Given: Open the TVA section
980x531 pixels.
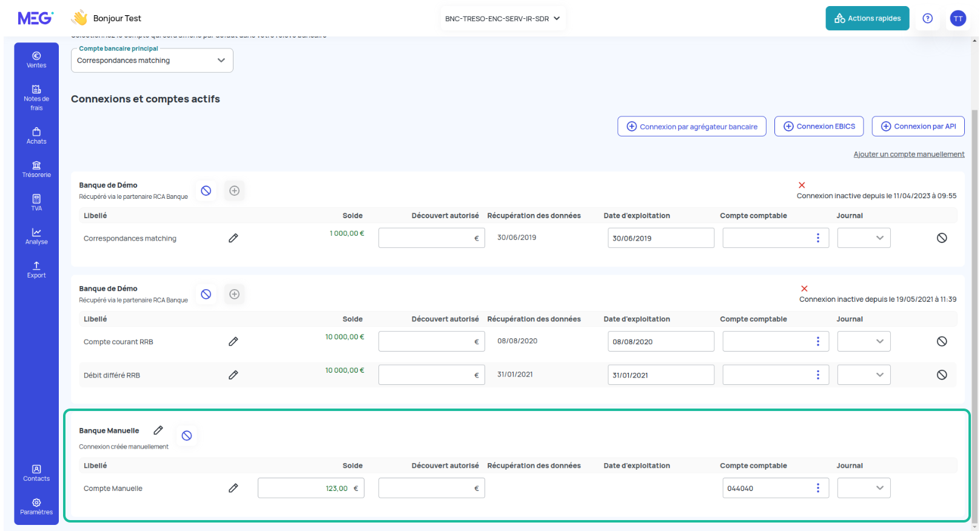Looking at the screenshot, I should point(36,202).
